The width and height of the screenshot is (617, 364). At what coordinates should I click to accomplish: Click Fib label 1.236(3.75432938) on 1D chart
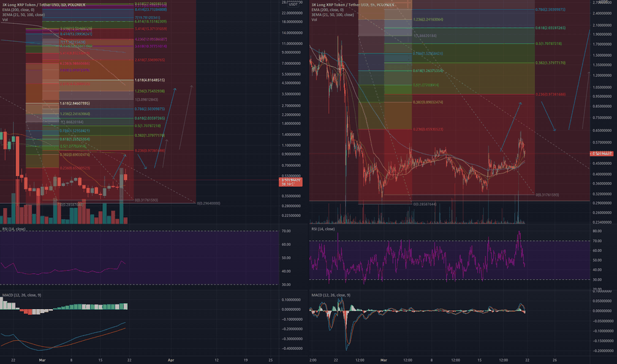[x=150, y=91]
